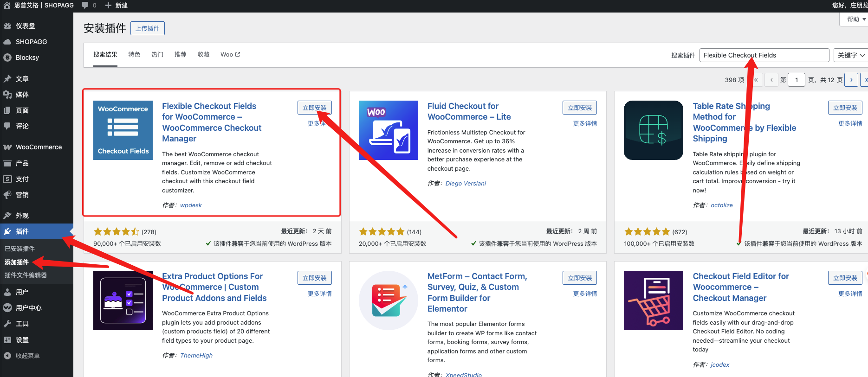Screen dimensions: 868x377
Task: Click the current page number field
Action: click(797, 80)
